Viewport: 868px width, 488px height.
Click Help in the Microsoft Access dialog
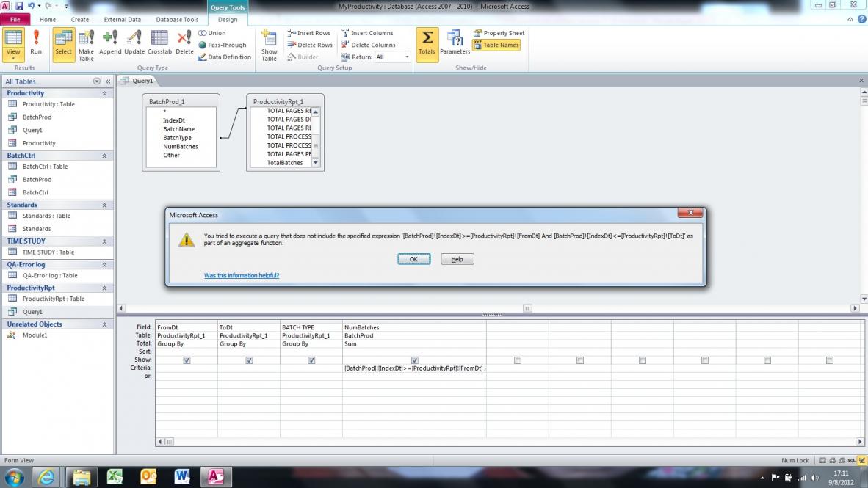457,259
